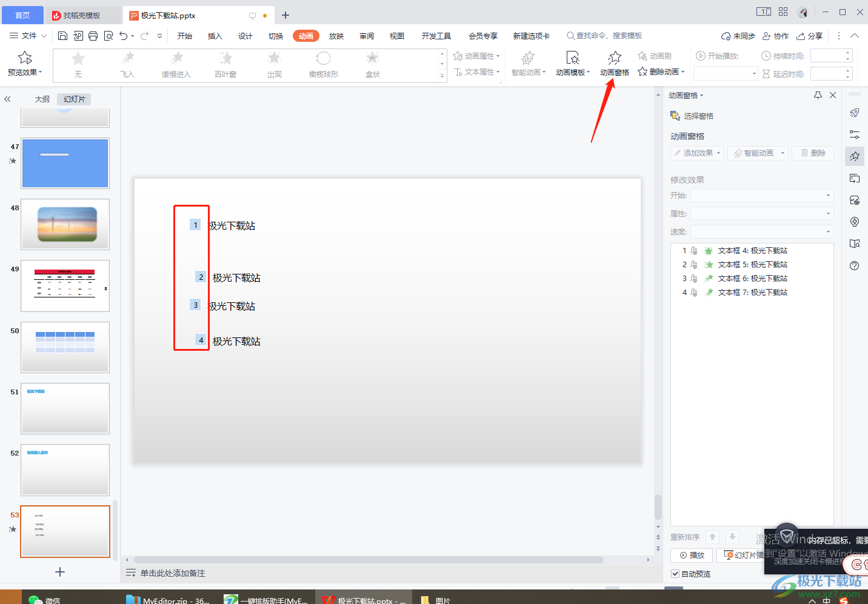This screenshot has height=604, width=868.
Task: Add a new slide with plus button
Action: (60, 572)
